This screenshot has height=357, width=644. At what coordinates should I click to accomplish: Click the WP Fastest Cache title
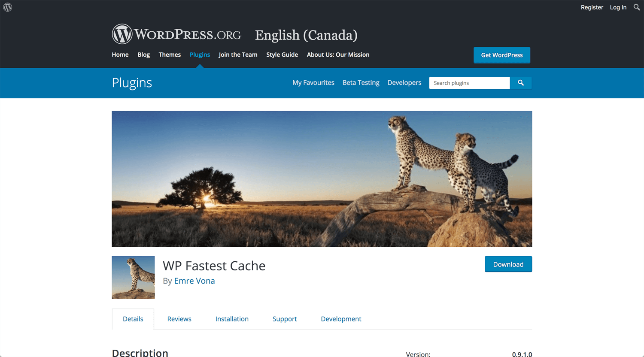(x=214, y=266)
